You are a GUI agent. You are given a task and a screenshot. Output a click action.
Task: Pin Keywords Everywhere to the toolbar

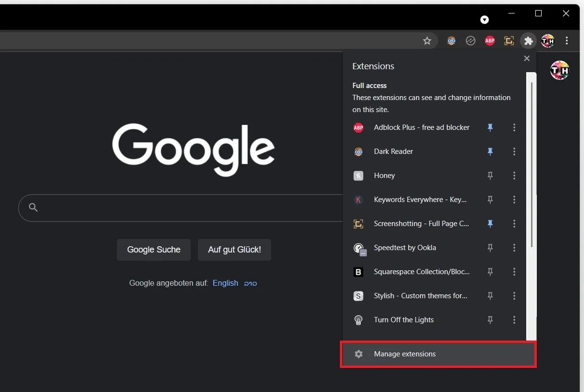pos(490,200)
